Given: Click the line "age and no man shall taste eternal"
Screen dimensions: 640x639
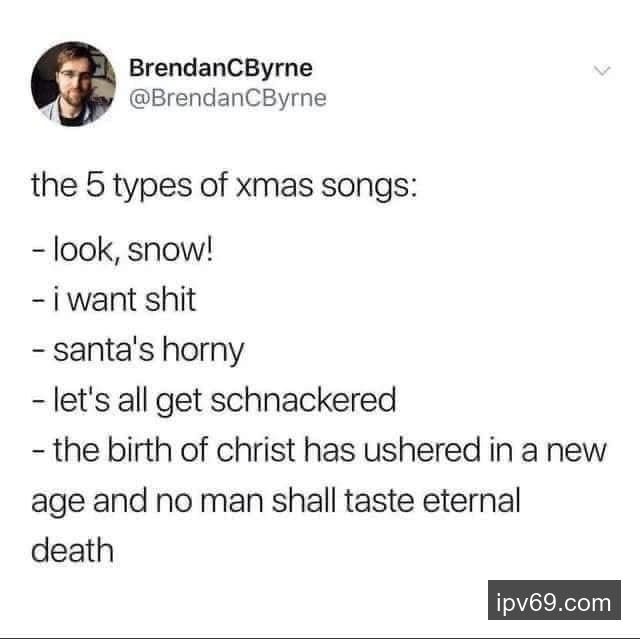Looking at the screenshot, I should 276,501.
